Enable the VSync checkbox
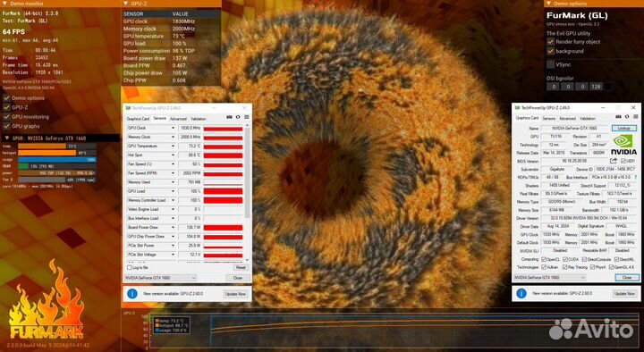 [551, 64]
